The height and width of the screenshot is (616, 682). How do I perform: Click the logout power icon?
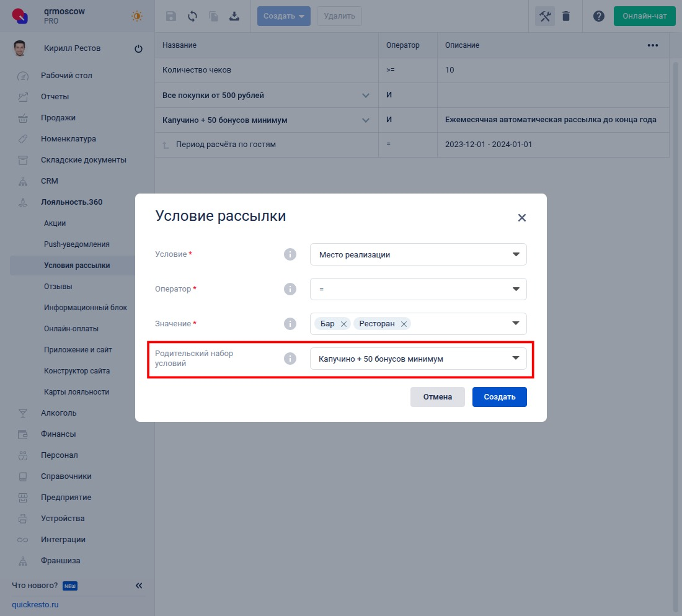pos(138,49)
